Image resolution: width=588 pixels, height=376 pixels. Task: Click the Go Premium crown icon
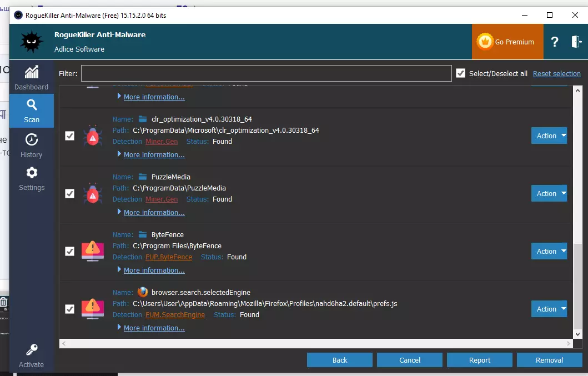coord(485,42)
